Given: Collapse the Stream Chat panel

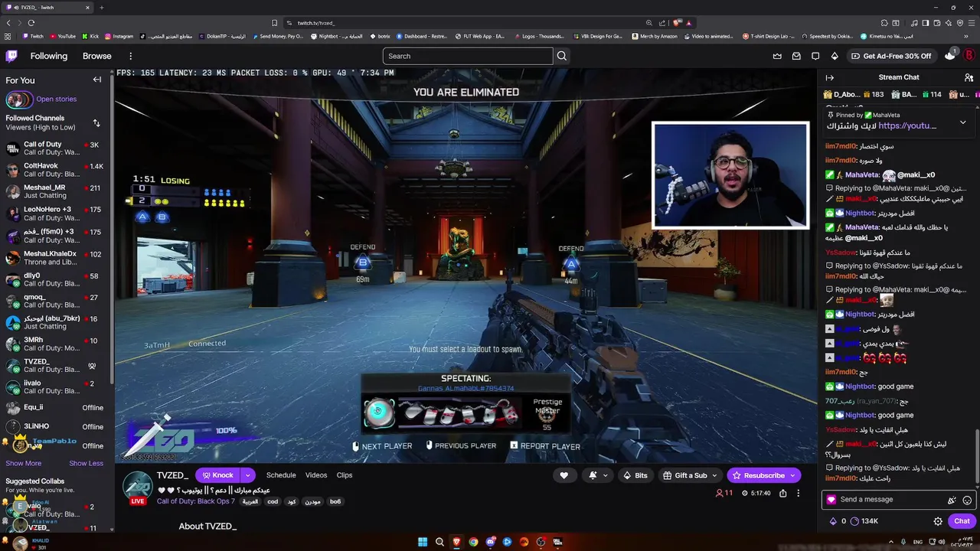Looking at the screenshot, I should coord(829,77).
